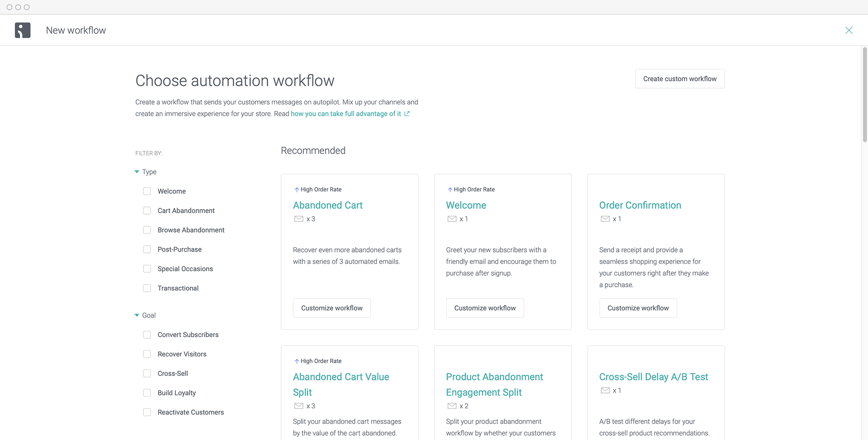Tick the Cross-Sell goal checkbox

[147, 374]
